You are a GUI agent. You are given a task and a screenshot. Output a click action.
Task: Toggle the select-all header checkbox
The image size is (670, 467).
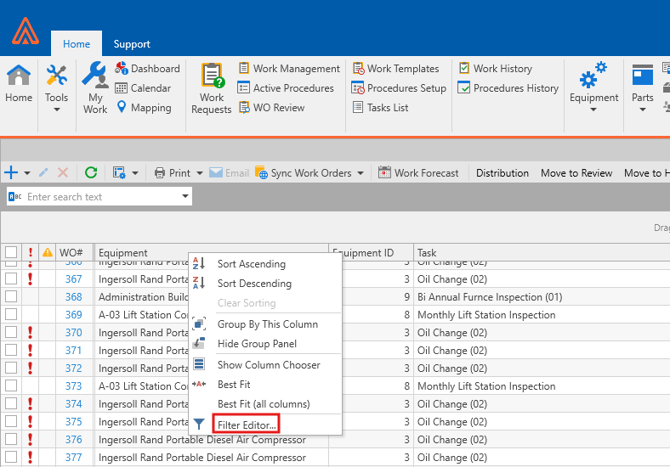(x=11, y=253)
